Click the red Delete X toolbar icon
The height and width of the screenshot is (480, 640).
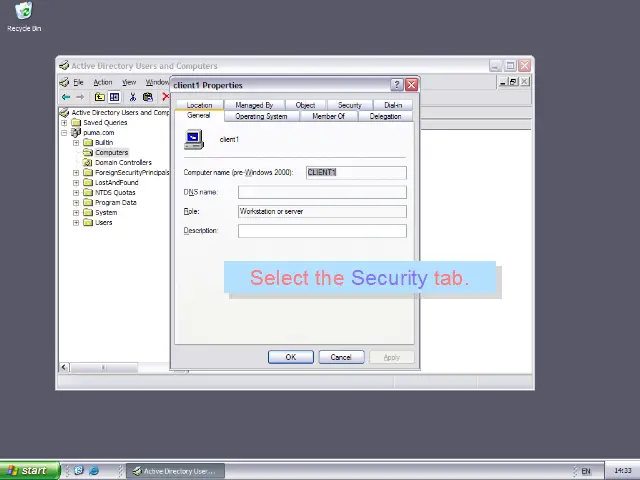pos(165,97)
